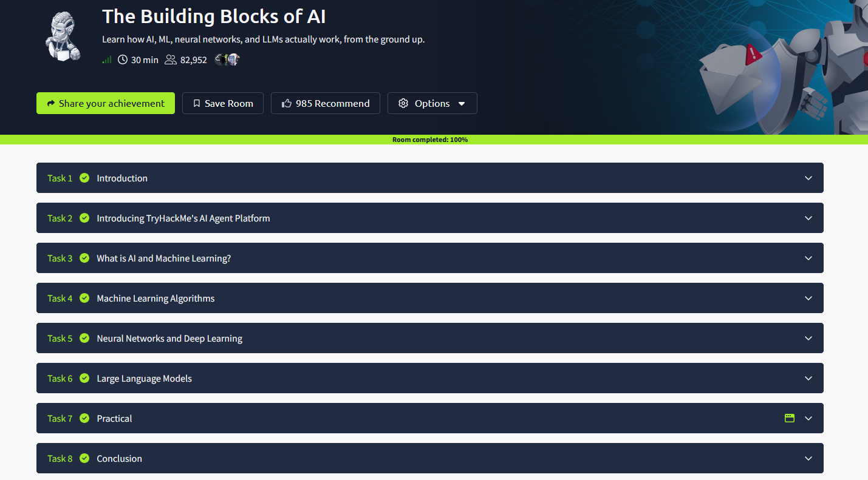Open the Introduction task title
This screenshot has width=868, height=480.
pyautogui.click(x=122, y=178)
